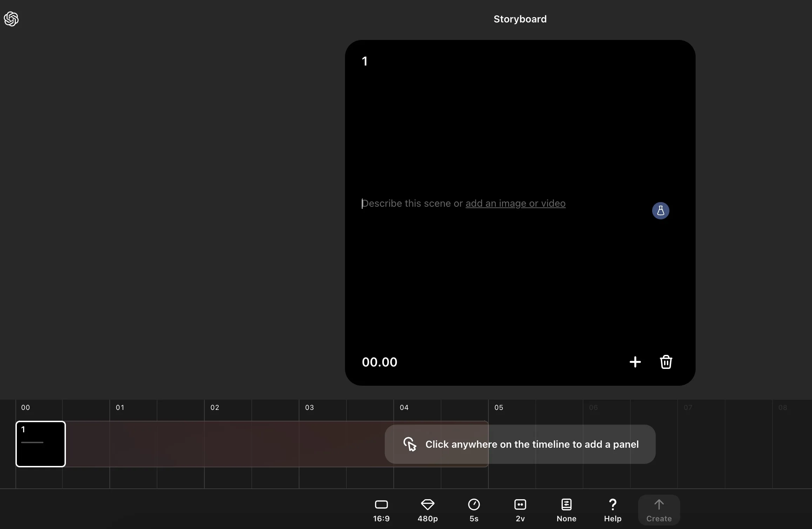Click the add an image or video link
The image size is (812, 529).
(515, 203)
